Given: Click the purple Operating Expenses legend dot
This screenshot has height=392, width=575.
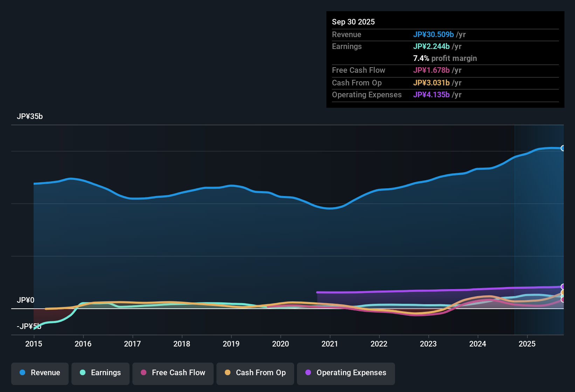Looking at the screenshot, I should pyautogui.click(x=308, y=373).
